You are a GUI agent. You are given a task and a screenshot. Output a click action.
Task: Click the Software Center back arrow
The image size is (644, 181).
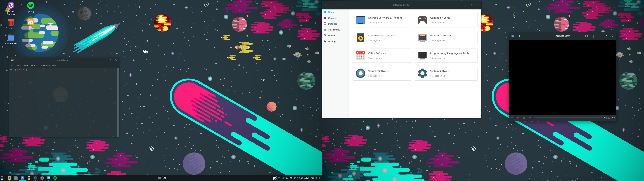point(326,5)
